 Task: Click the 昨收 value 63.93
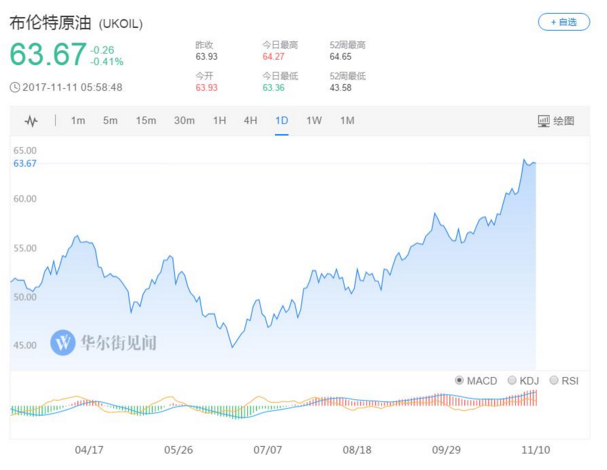click(x=206, y=57)
